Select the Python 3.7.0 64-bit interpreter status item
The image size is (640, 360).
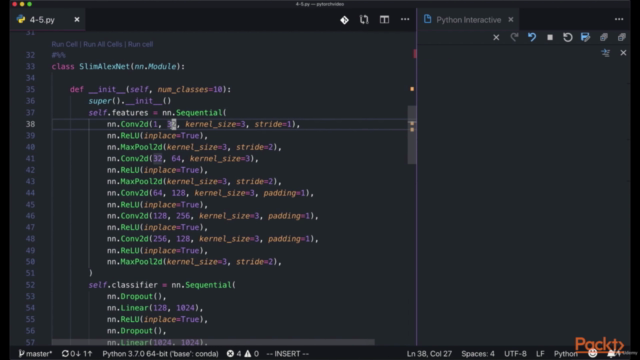160,353
